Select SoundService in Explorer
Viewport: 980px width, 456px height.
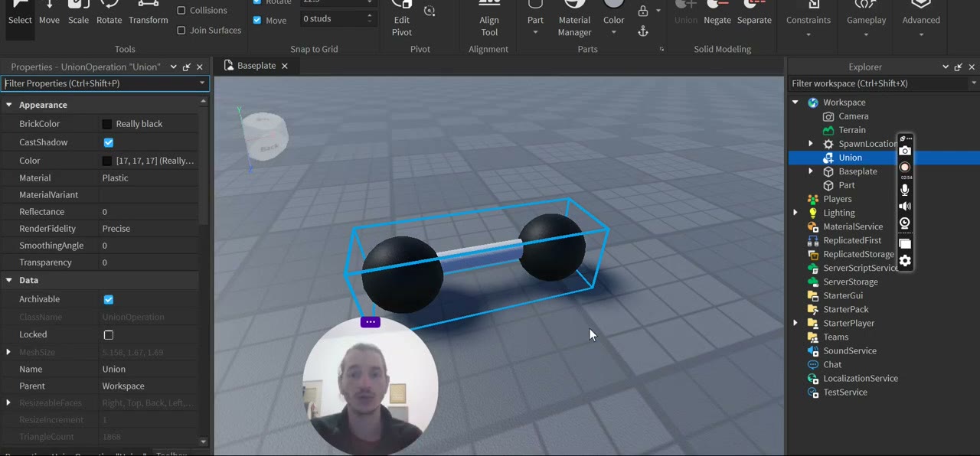coord(850,350)
